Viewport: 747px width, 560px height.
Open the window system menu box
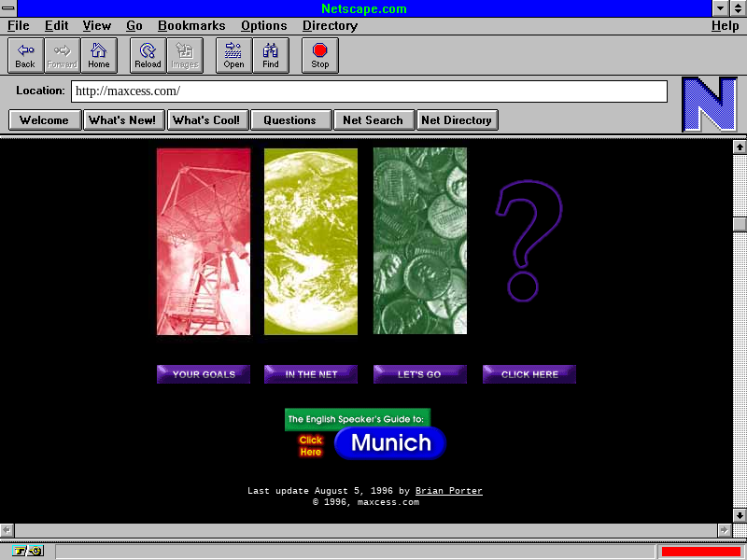pos(8,8)
